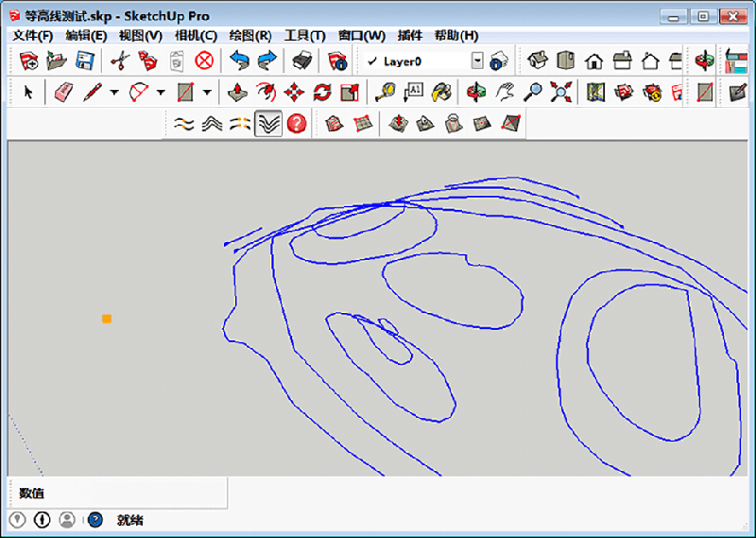Select the Paint Bucket tool

point(440,92)
